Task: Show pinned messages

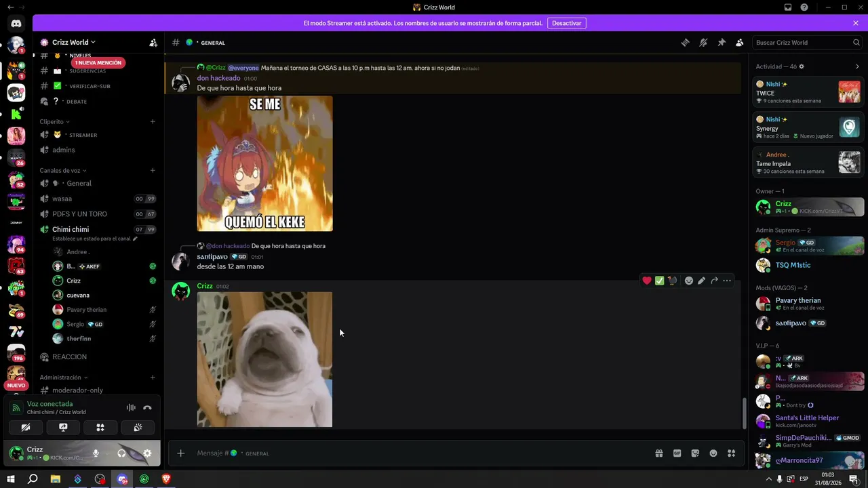Action: (x=722, y=43)
